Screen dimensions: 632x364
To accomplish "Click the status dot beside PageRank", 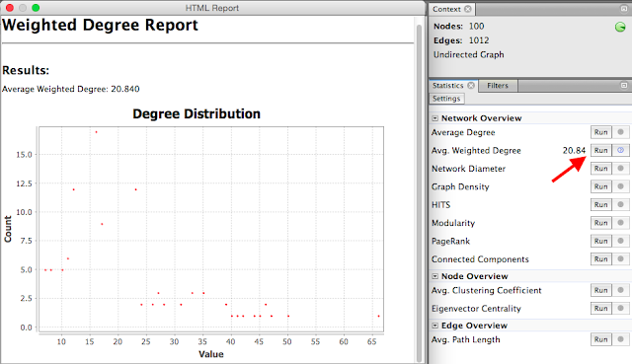I will (621, 241).
